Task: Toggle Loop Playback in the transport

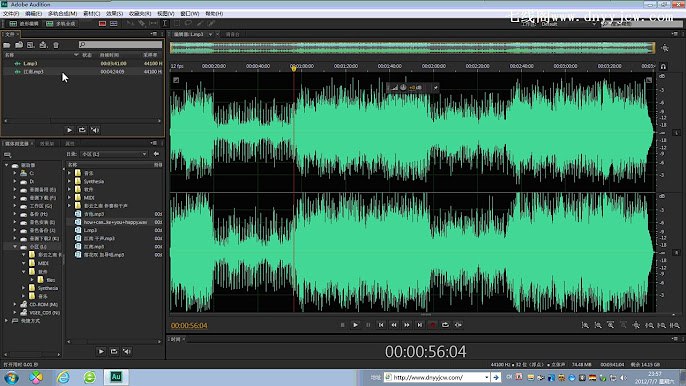Action: [x=445, y=325]
